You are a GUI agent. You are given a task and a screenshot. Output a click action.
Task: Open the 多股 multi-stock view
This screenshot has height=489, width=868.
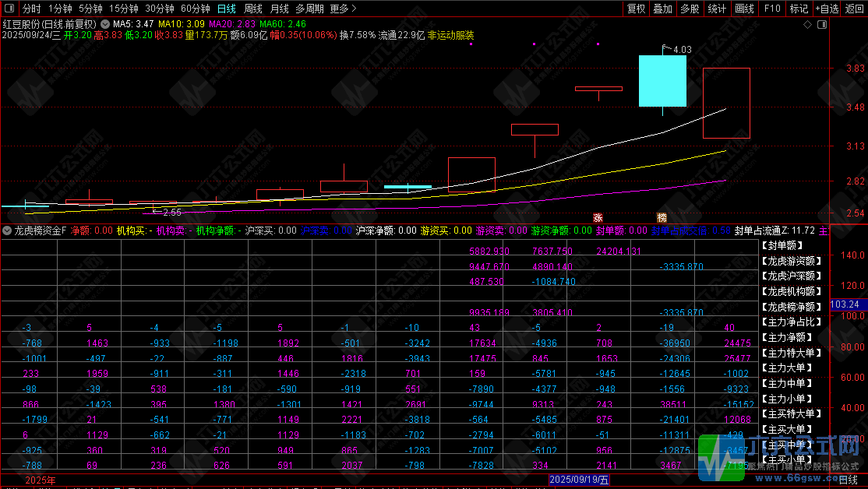point(690,9)
